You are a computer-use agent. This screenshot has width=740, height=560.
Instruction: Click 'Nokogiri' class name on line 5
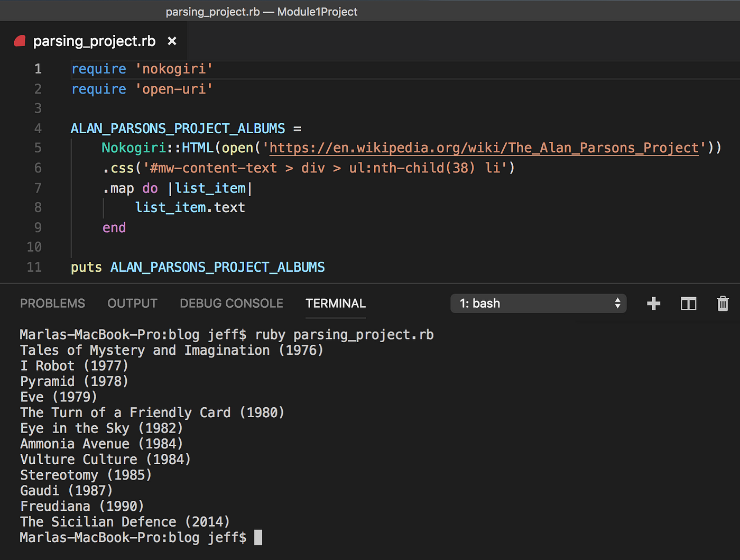click(134, 148)
